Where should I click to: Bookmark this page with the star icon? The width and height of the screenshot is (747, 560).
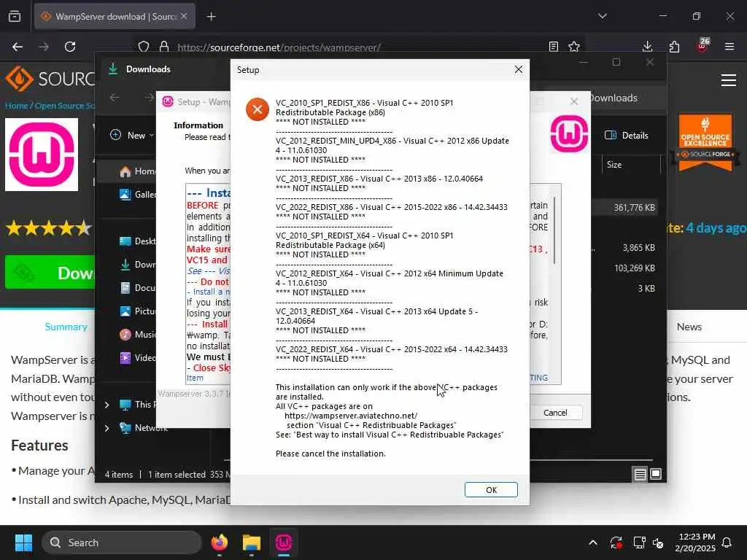click(x=574, y=47)
